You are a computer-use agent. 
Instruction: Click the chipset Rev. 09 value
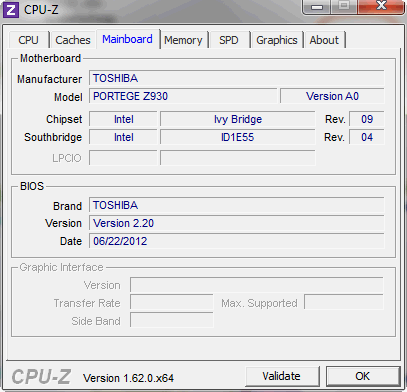point(367,119)
